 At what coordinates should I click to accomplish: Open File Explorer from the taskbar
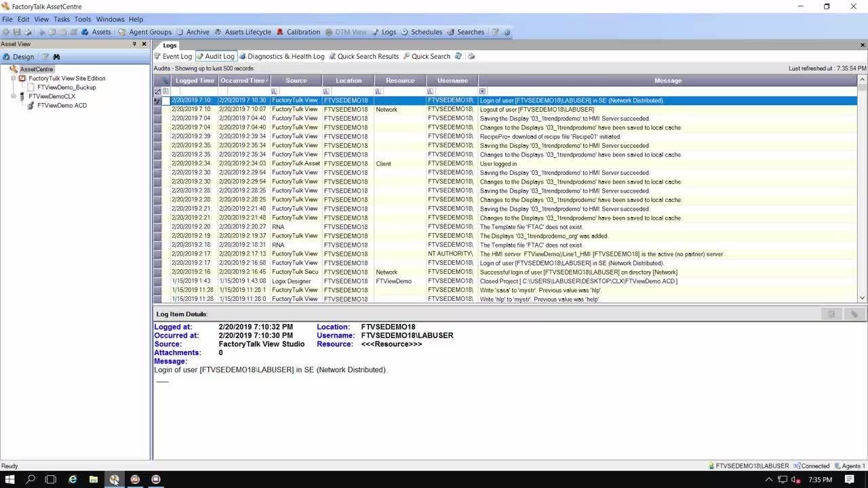tap(94, 479)
